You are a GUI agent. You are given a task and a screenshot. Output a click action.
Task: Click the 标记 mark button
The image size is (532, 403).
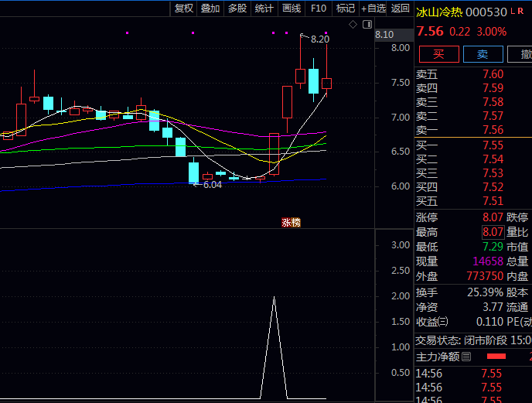click(x=346, y=9)
